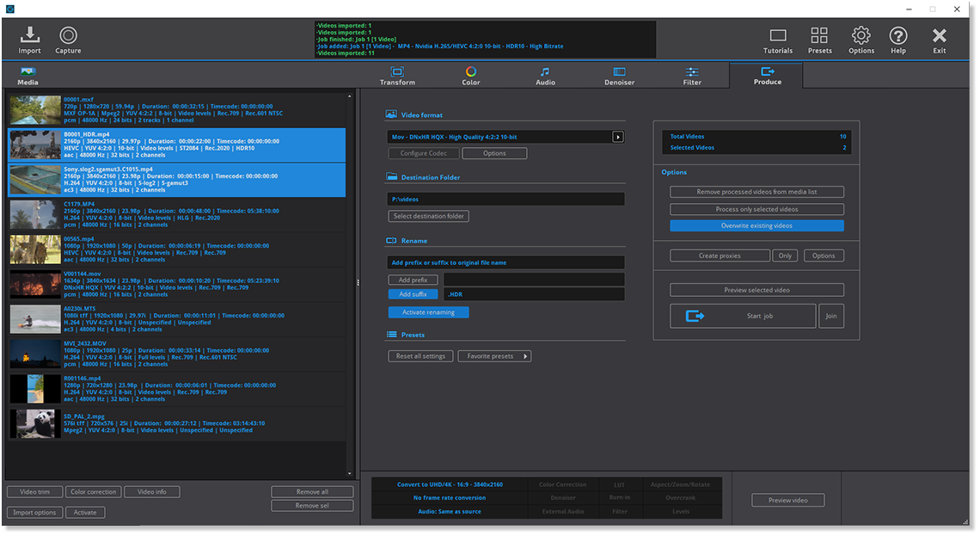The image size is (980, 536).
Task: Click the Activate button below media list
Action: click(85, 513)
